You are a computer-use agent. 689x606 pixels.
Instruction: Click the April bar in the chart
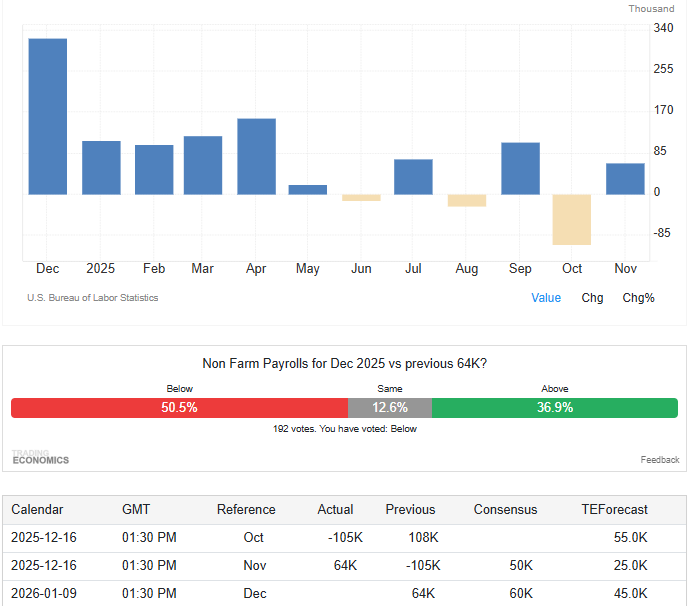(256, 156)
